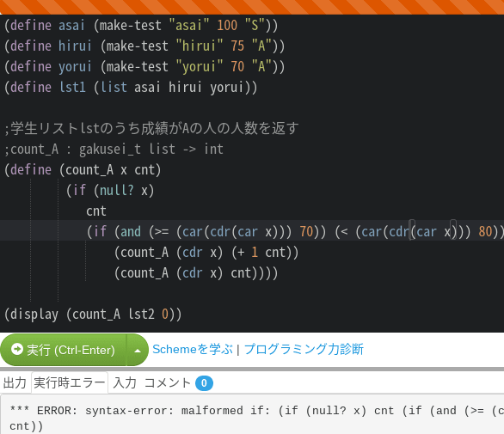Click the define asai line
This screenshot has width=504, height=434.
141,26
